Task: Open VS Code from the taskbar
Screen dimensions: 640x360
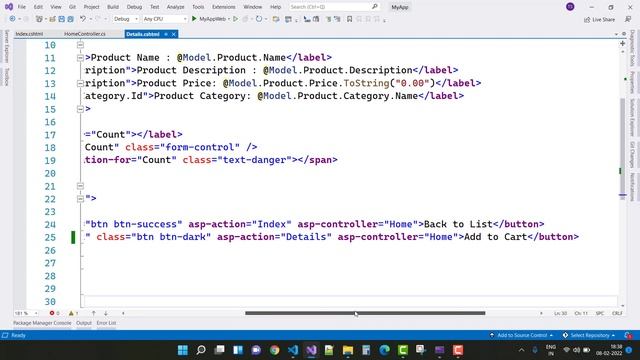Action: click(293, 350)
